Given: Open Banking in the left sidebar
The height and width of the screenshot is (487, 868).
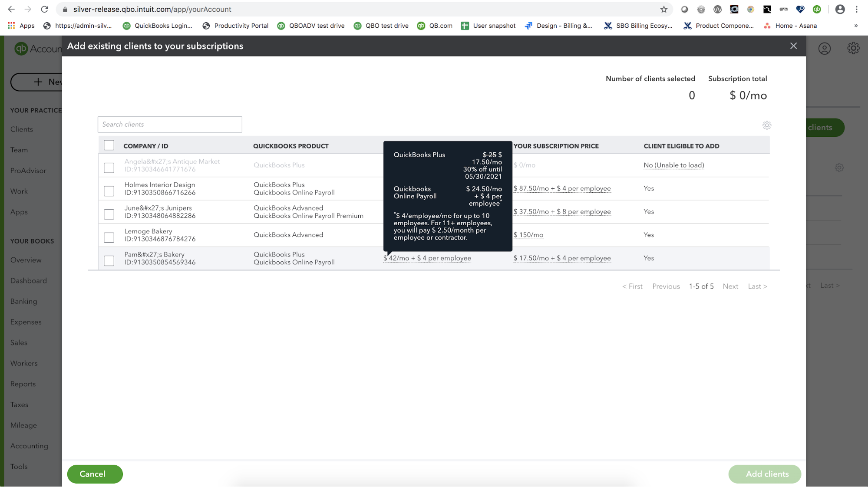Looking at the screenshot, I should click(24, 302).
